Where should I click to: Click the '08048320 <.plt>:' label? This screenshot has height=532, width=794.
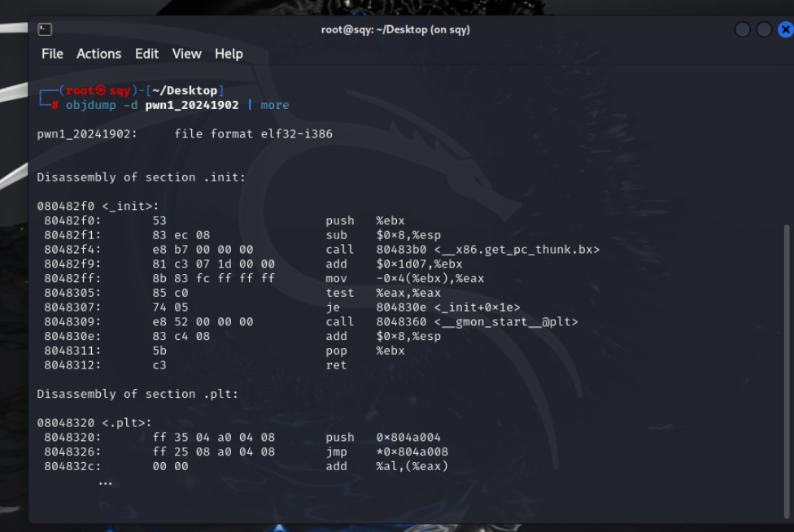click(94, 423)
